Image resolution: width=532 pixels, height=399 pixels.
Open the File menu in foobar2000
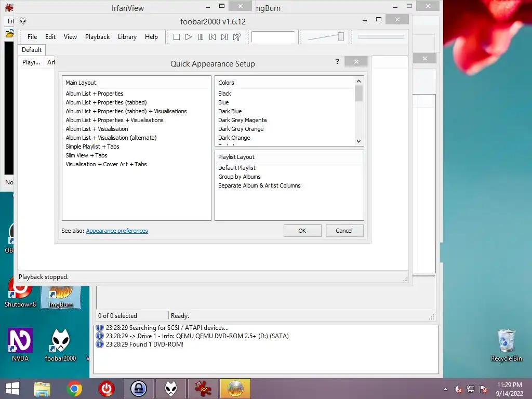tap(32, 37)
